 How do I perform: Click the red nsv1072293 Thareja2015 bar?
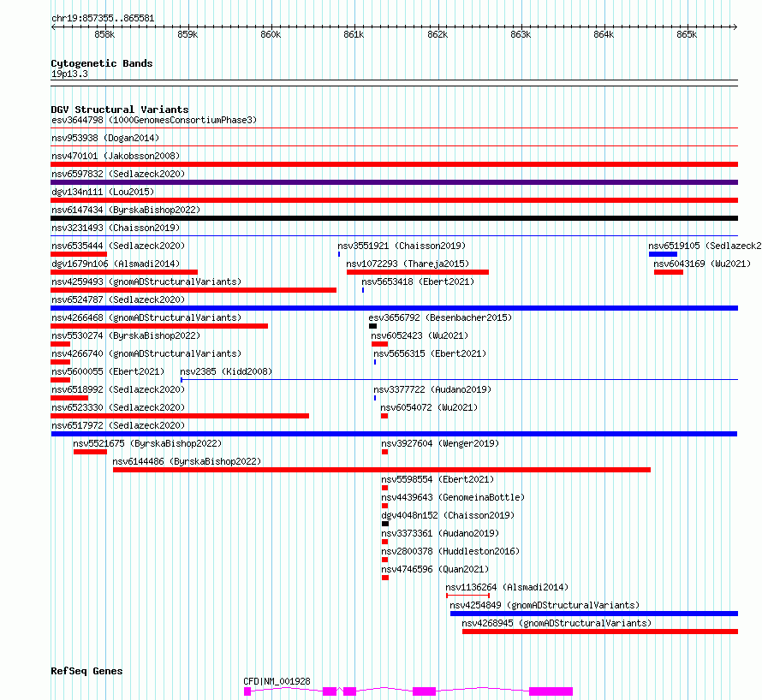click(418, 272)
